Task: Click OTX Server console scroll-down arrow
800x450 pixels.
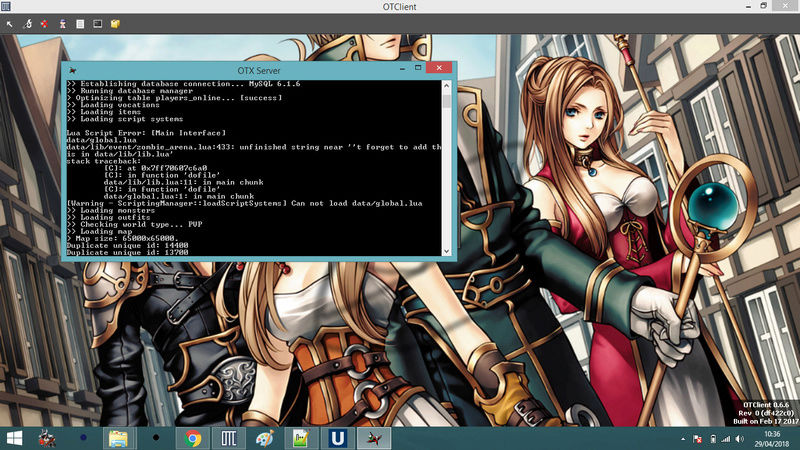Action: 446,251
